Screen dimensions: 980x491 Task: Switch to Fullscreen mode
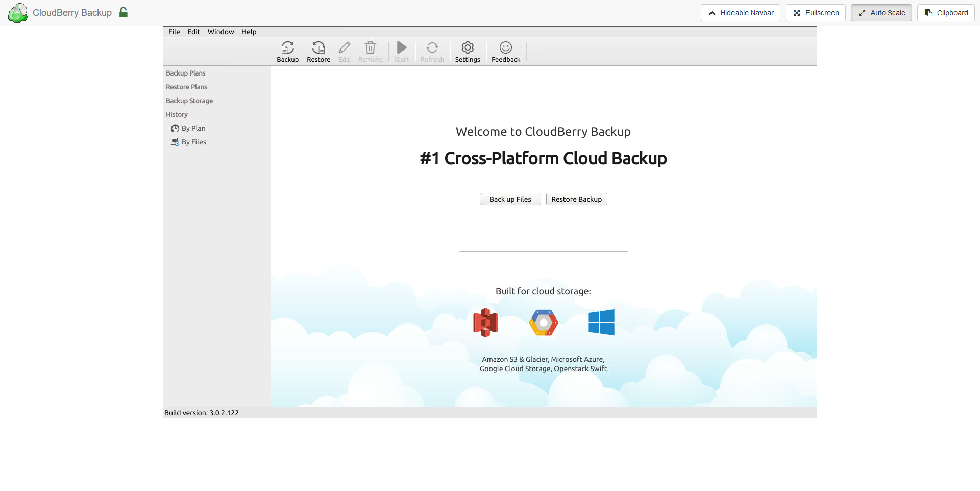pyautogui.click(x=816, y=13)
